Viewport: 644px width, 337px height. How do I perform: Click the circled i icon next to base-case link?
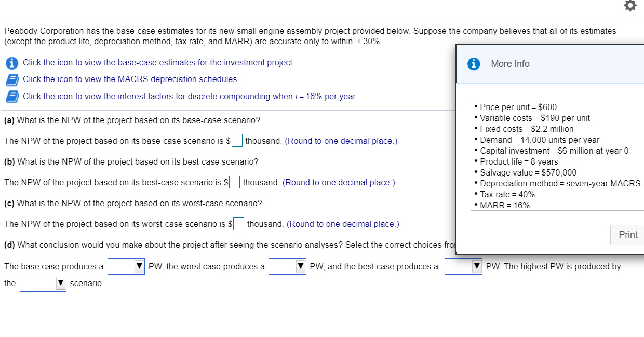tap(11, 62)
